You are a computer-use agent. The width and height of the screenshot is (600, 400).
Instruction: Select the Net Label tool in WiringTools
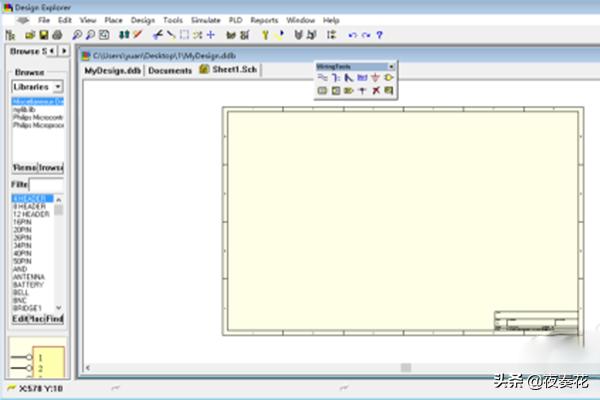point(362,78)
